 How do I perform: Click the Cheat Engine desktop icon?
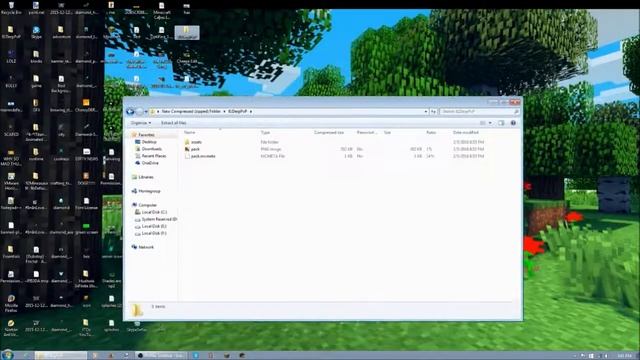point(187,57)
